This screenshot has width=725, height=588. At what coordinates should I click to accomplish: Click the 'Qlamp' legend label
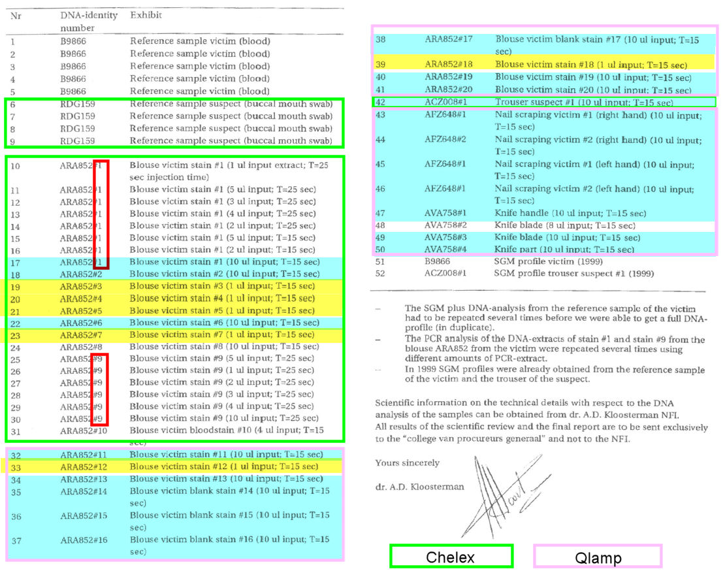pyautogui.click(x=598, y=557)
